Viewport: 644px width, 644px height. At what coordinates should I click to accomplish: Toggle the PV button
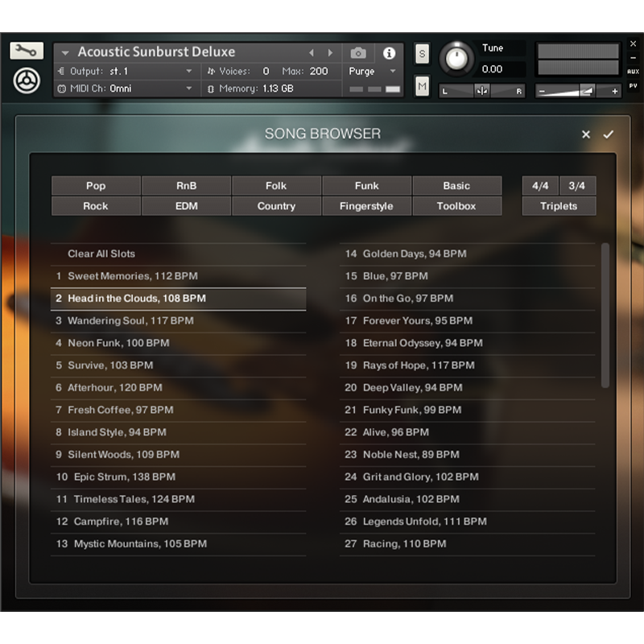pyautogui.click(x=633, y=86)
